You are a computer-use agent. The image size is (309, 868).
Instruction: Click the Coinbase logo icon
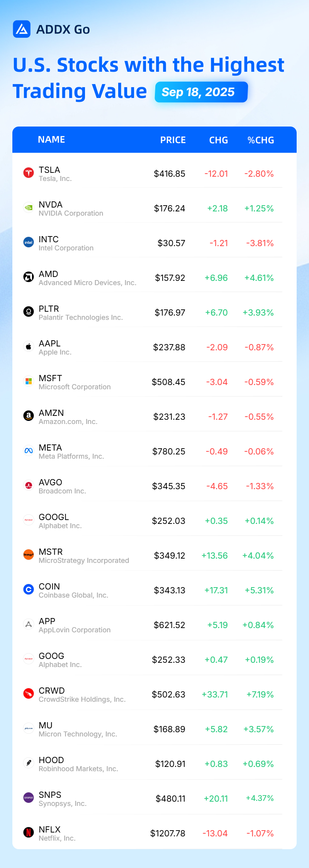point(29,589)
